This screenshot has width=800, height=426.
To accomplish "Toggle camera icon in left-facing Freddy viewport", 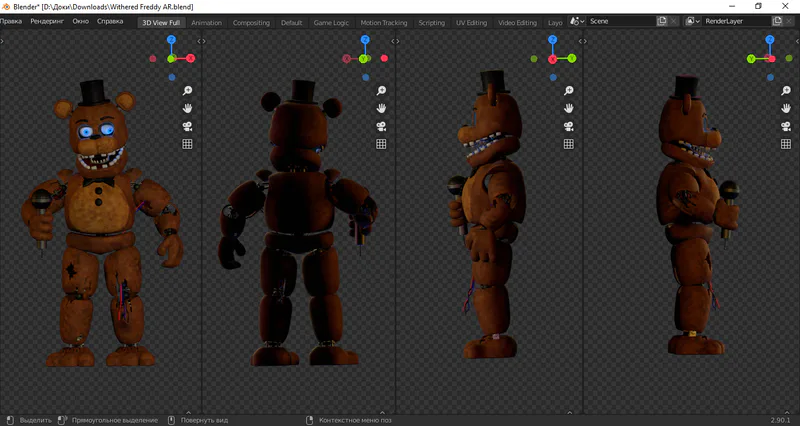I will pos(568,126).
